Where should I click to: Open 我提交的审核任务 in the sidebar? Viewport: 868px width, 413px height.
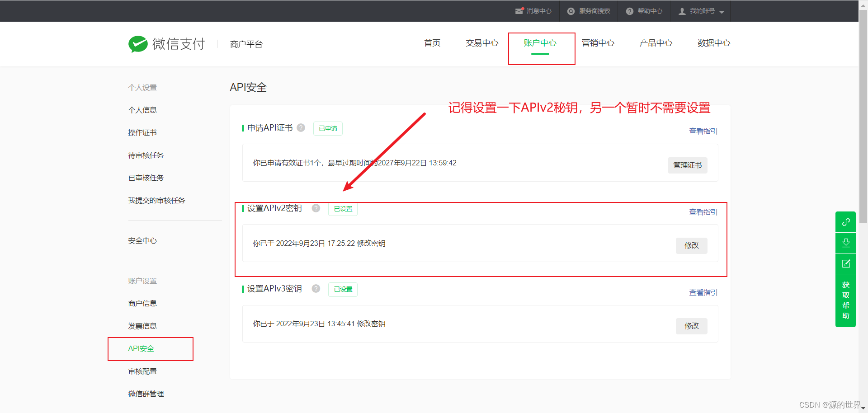point(156,200)
